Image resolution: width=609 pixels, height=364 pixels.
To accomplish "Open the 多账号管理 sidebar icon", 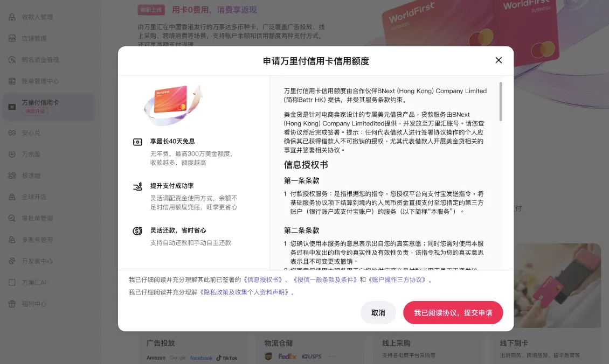I will pyautogui.click(x=12, y=240).
